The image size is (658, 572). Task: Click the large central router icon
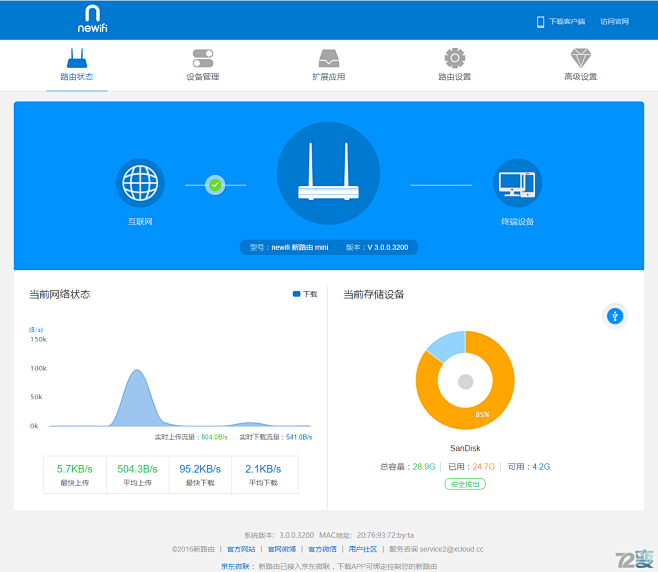[329, 173]
